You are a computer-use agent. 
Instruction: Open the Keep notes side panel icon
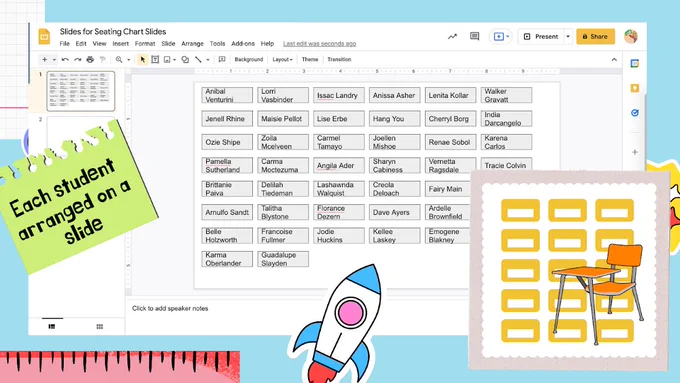click(634, 88)
